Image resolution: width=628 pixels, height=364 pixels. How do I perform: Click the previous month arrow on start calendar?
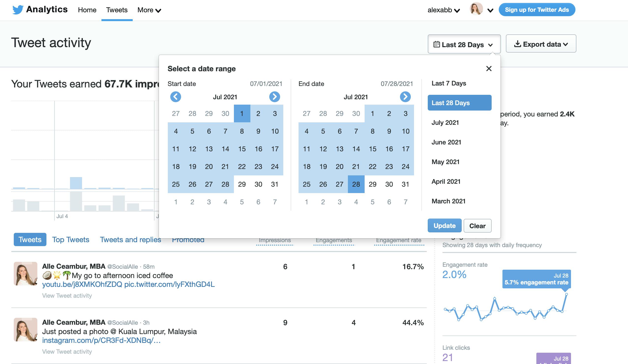point(176,97)
